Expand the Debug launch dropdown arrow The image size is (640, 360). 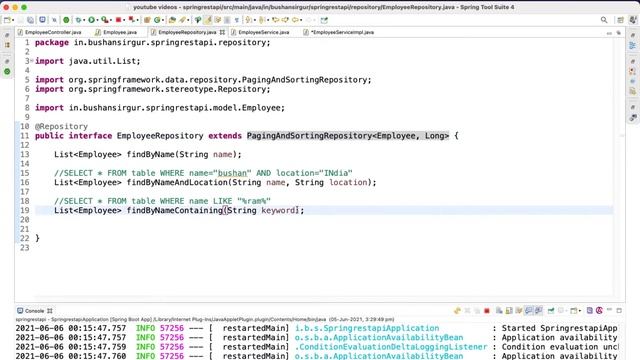click(84, 20)
